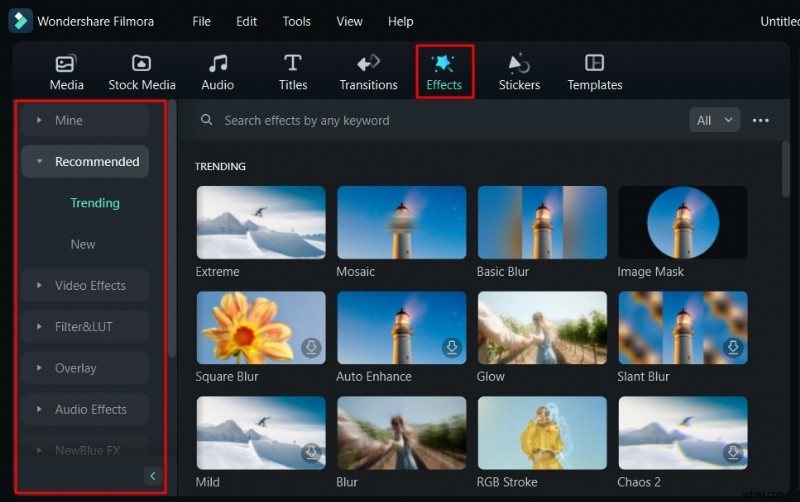Viewport: 800px width, 502px height.
Task: Open the Transitions arrows icon
Action: point(368,63)
